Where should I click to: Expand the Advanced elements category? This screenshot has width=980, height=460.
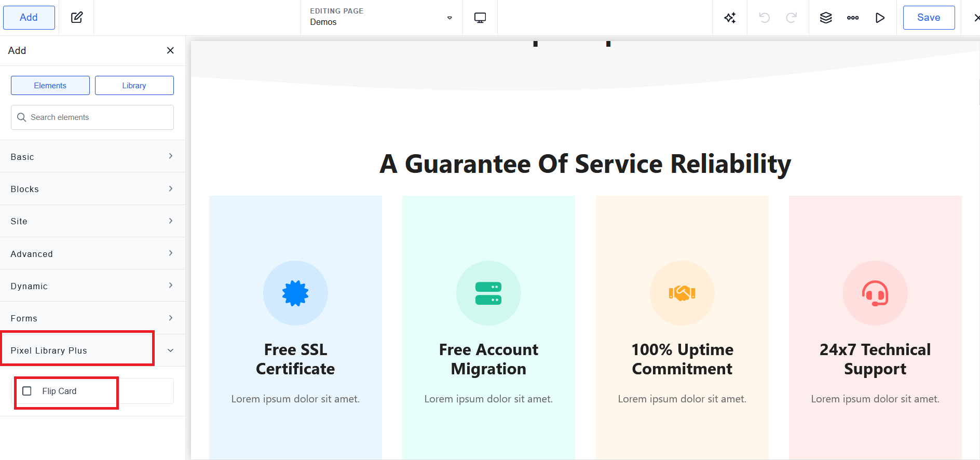click(x=92, y=253)
